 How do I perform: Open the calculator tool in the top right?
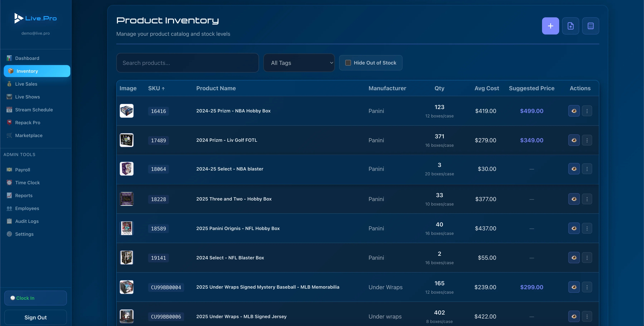(591, 26)
